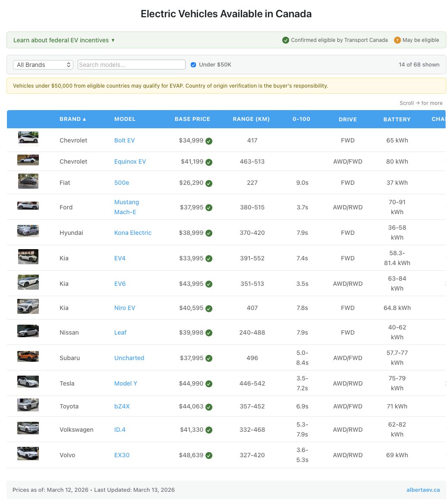Click the Chevrolet Equinox EV thumbnail image
448x503 pixels.
(28, 160)
